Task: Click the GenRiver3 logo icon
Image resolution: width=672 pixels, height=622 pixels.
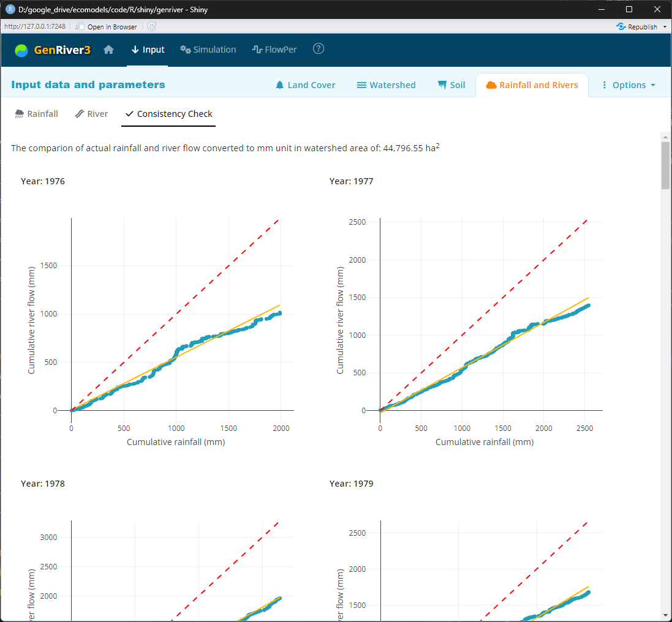Action: pos(21,51)
